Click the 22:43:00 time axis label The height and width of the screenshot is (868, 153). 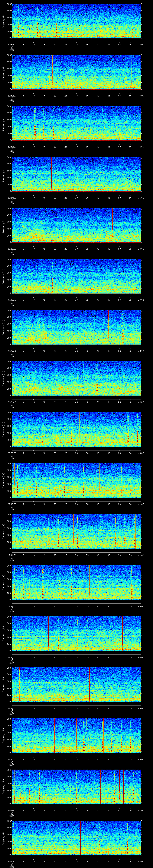point(12,657)
